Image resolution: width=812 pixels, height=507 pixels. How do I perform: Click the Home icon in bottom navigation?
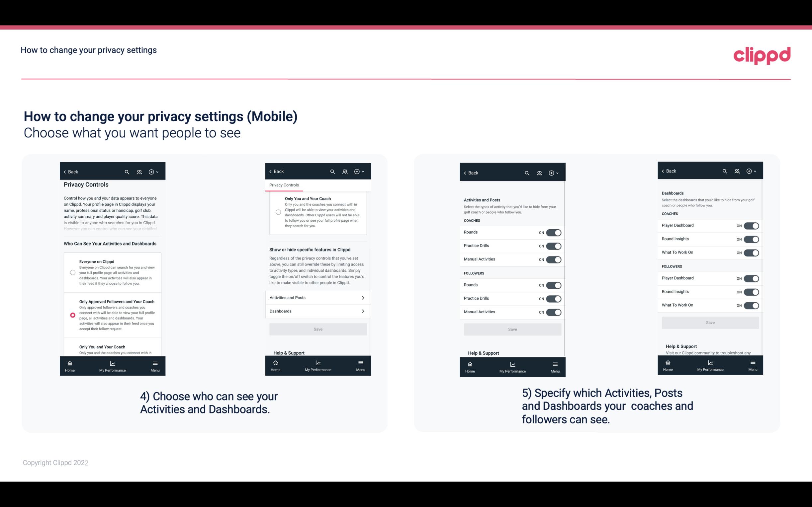point(69,363)
